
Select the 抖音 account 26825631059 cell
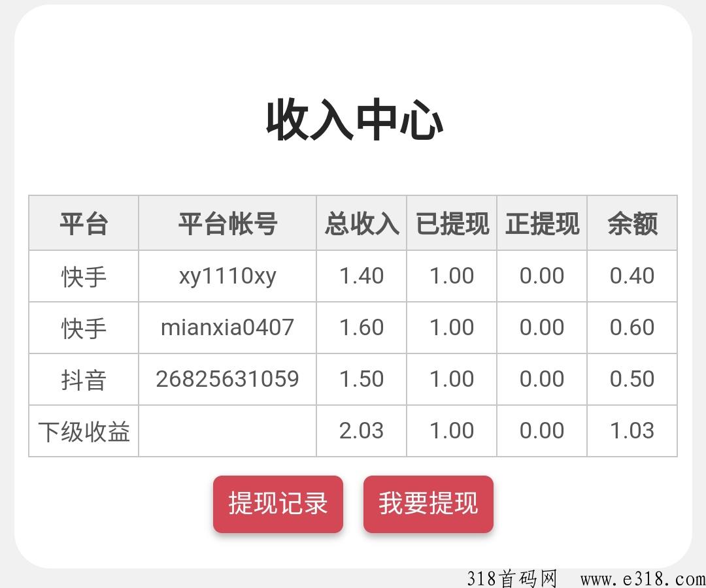pos(227,379)
